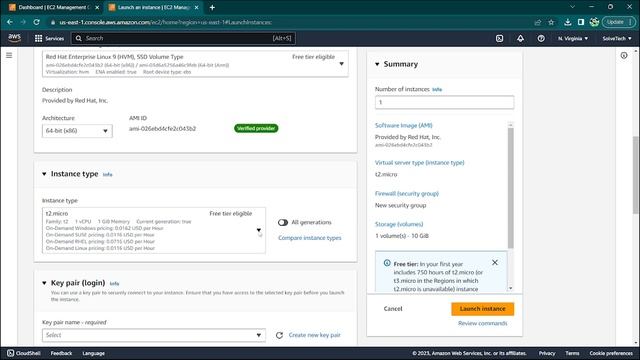Open the info panel icon at right edge
This screenshot has height=360, width=640.
point(624,56)
